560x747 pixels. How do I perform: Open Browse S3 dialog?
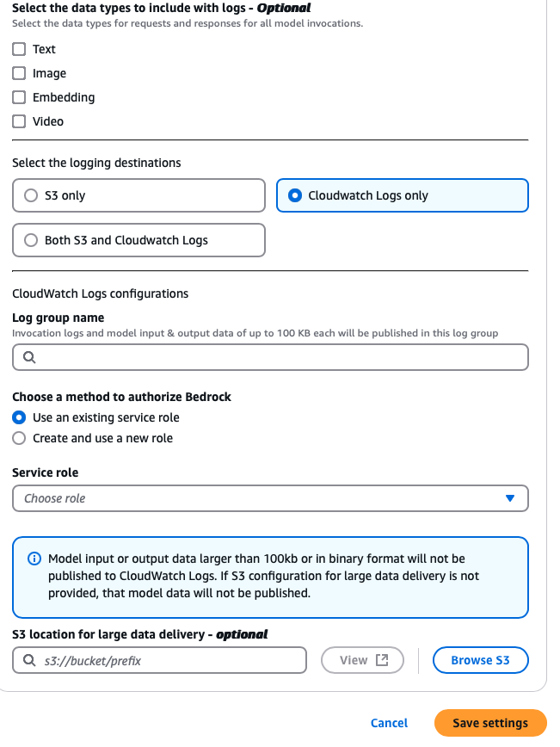tap(480, 660)
